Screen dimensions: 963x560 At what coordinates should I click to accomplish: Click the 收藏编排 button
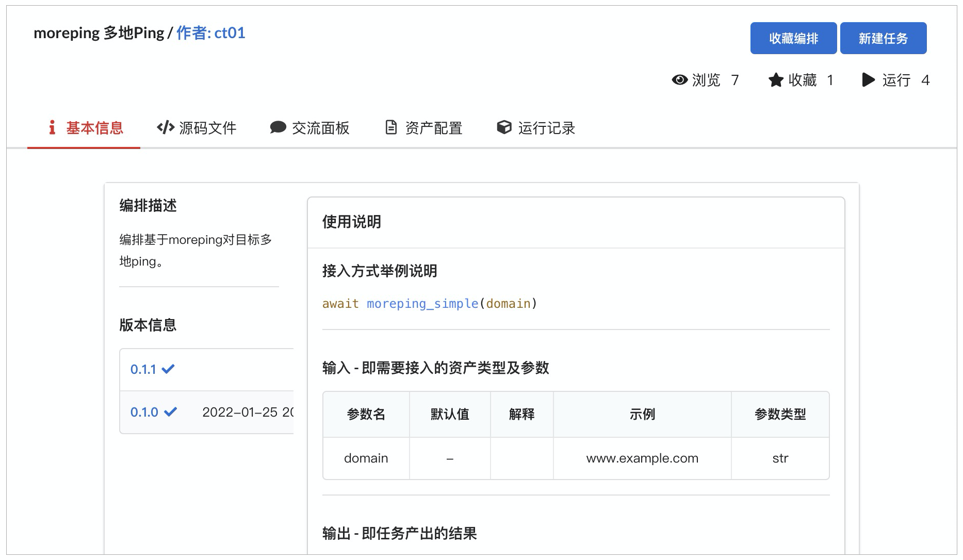click(794, 38)
